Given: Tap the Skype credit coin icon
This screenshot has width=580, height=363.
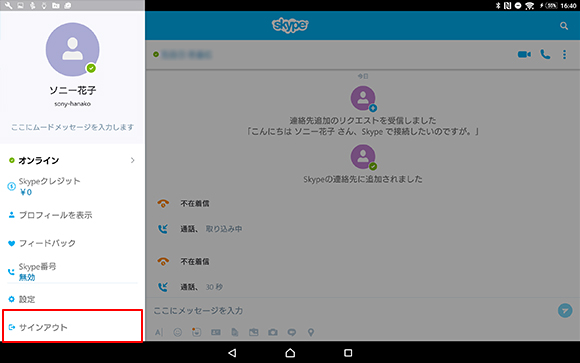Looking at the screenshot, I should (x=11, y=186).
